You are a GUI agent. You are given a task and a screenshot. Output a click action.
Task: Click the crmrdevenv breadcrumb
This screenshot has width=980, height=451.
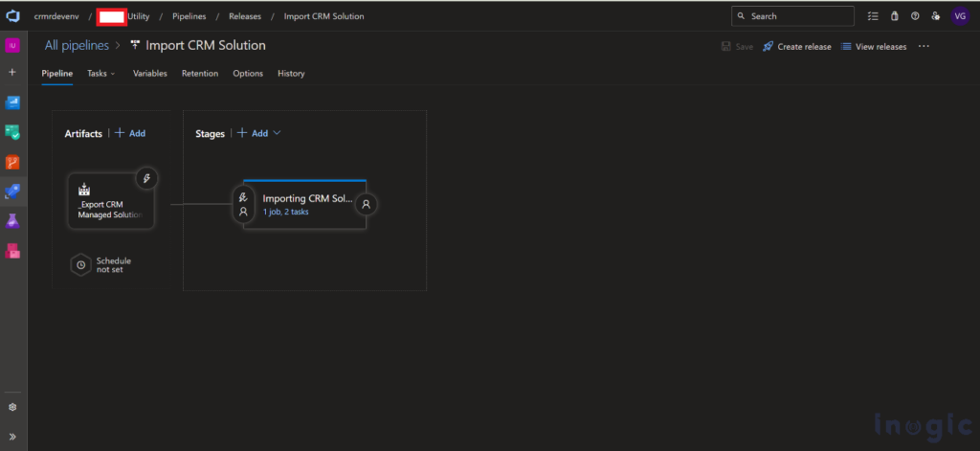coord(56,16)
